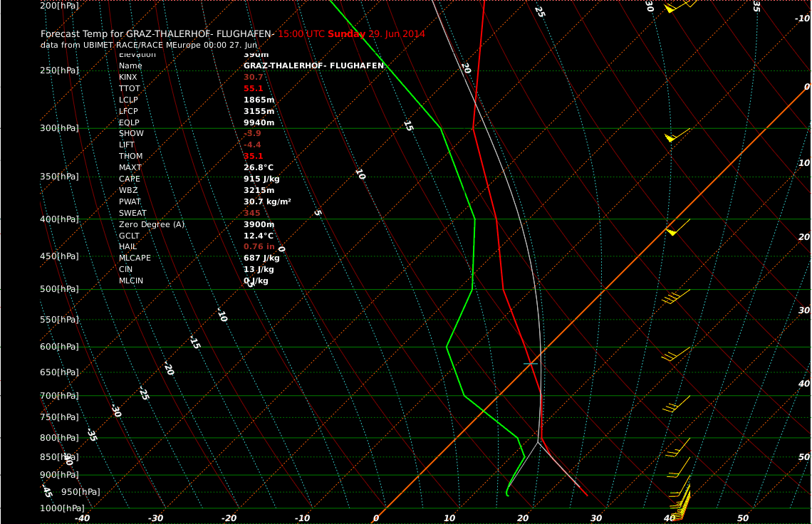Click the 200[hPa] pressure label

point(60,6)
